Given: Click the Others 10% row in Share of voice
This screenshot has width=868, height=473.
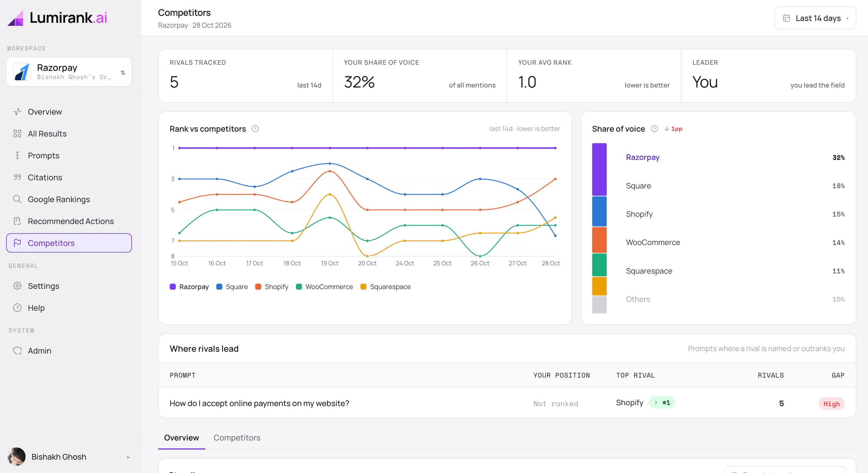Looking at the screenshot, I should (x=735, y=299).
